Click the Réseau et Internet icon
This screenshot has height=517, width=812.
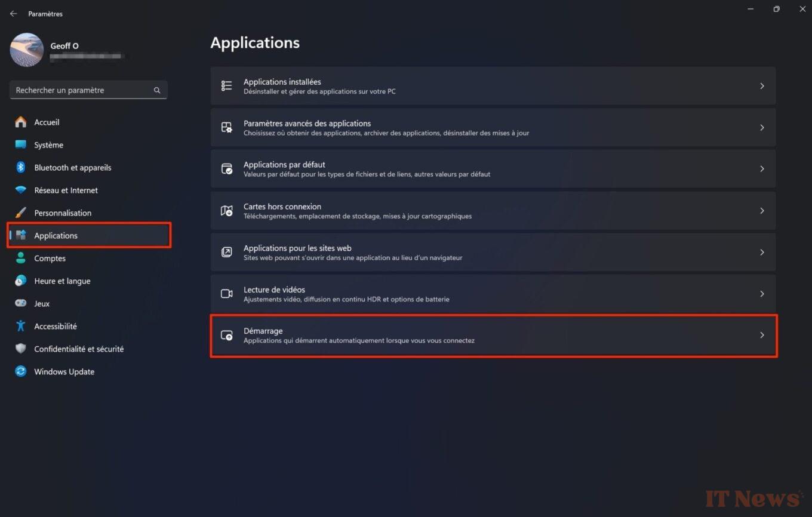tap(21, 190)
